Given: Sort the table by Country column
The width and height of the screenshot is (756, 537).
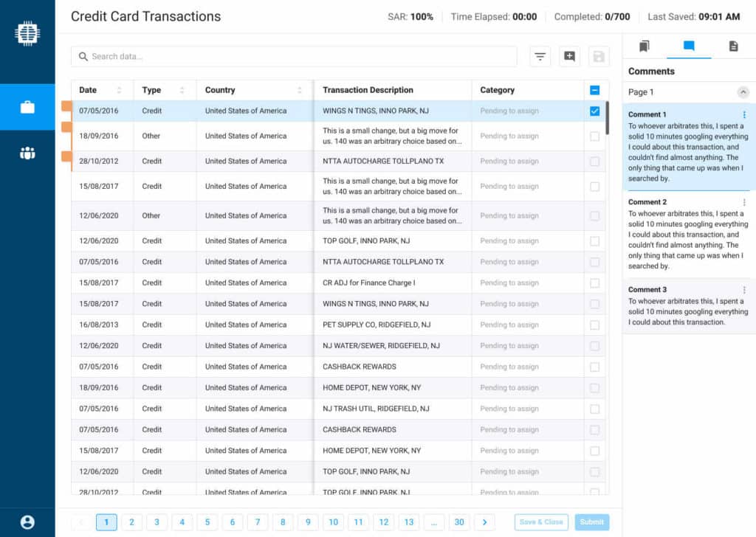Looking at the screenshot, I should click(x=299, y=90).
